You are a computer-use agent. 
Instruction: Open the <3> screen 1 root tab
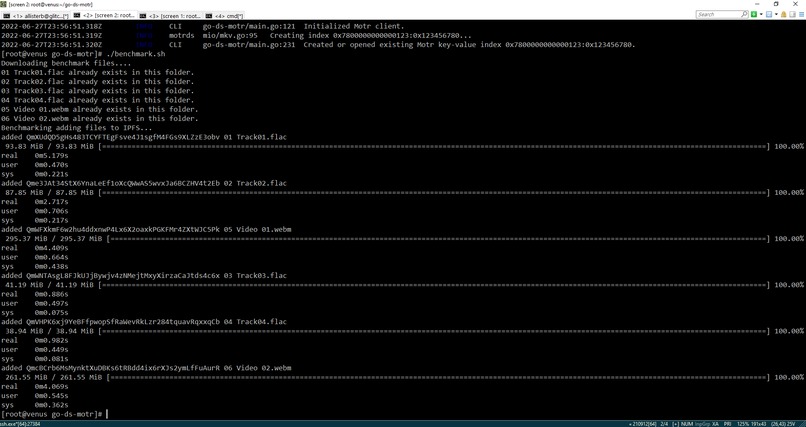point(171,16)
